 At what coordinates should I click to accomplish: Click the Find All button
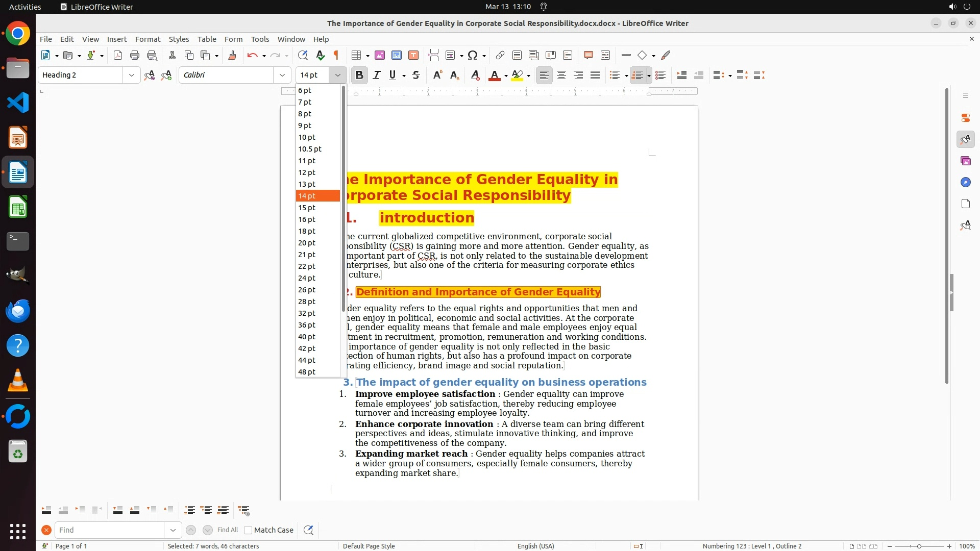coord(228,530)
